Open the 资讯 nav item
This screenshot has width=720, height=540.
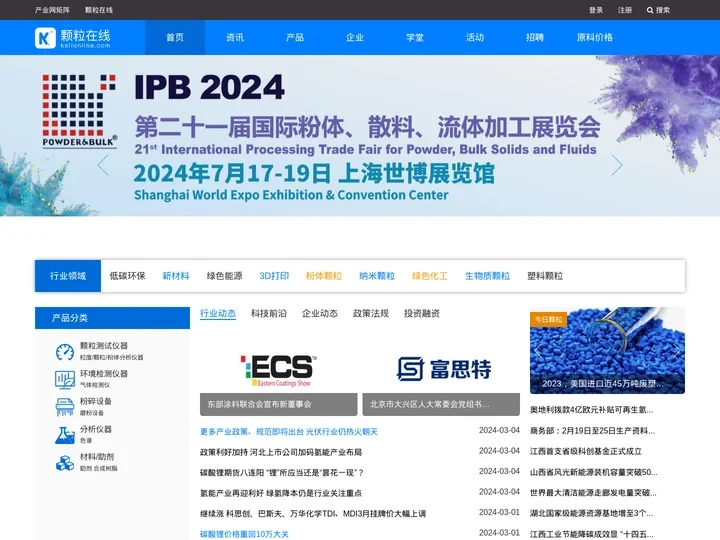tap(235, 38)
